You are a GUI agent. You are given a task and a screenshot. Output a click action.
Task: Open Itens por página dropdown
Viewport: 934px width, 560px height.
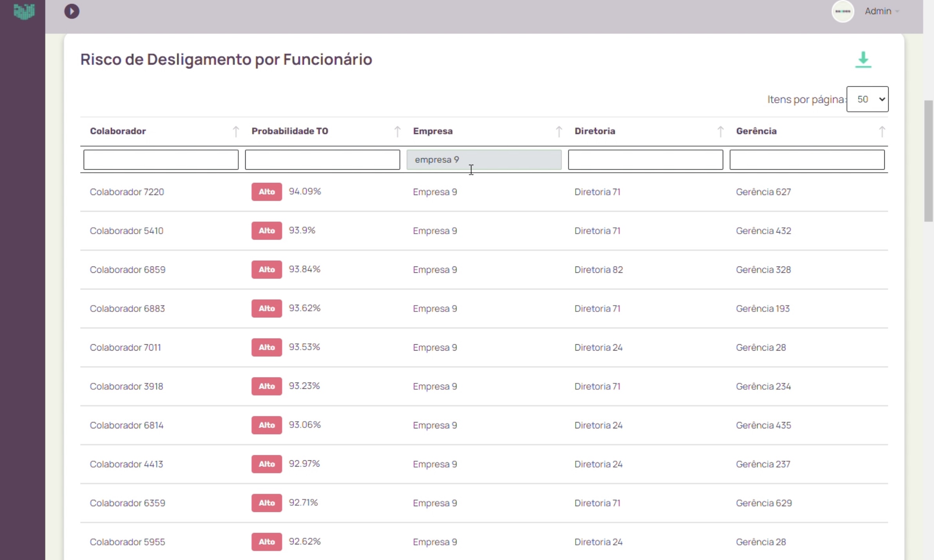point(867,99)
